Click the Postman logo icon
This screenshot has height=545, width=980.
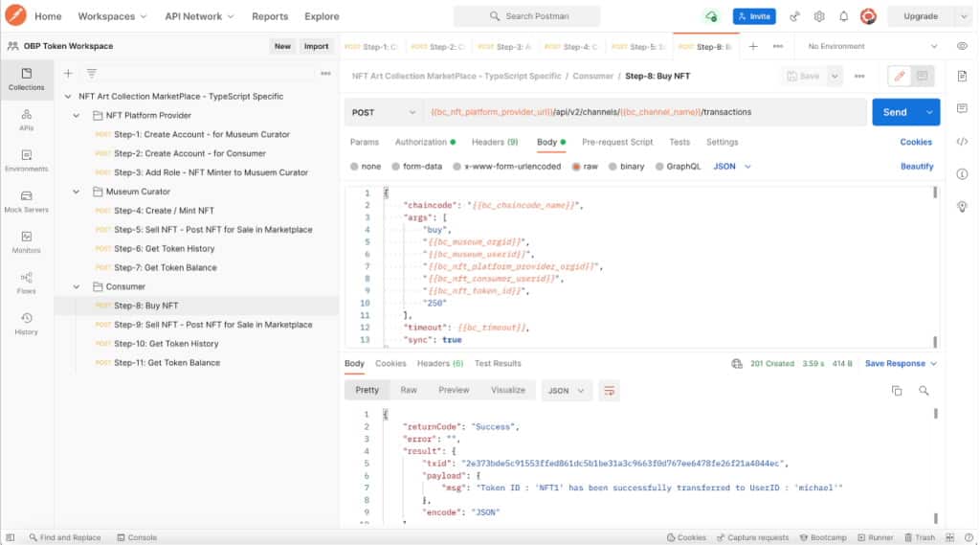15,15
